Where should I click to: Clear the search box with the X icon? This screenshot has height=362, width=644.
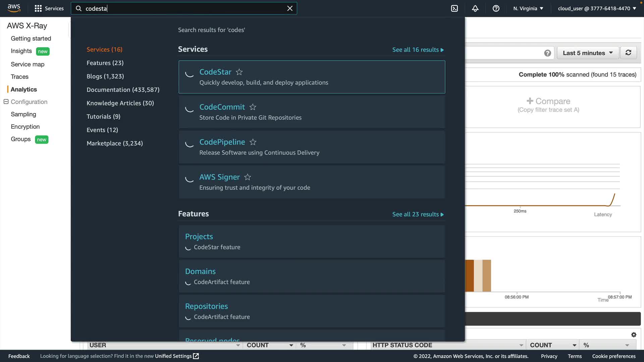(x=290, y=8)
